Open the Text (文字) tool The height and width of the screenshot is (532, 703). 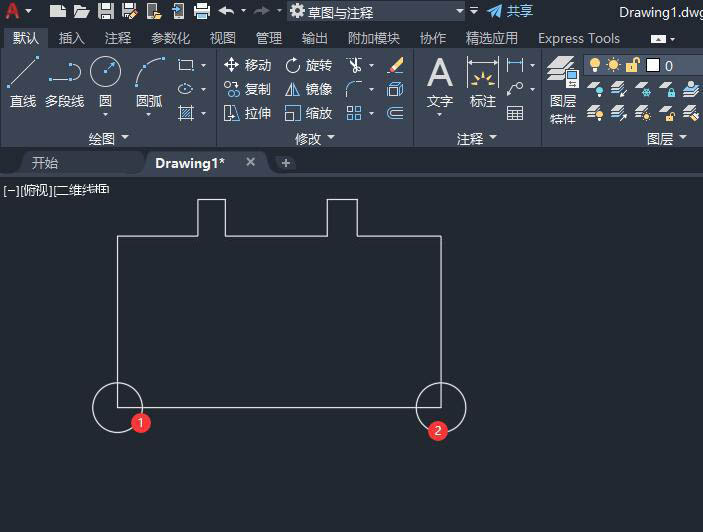pyautogui.click(x=440, y=82)
